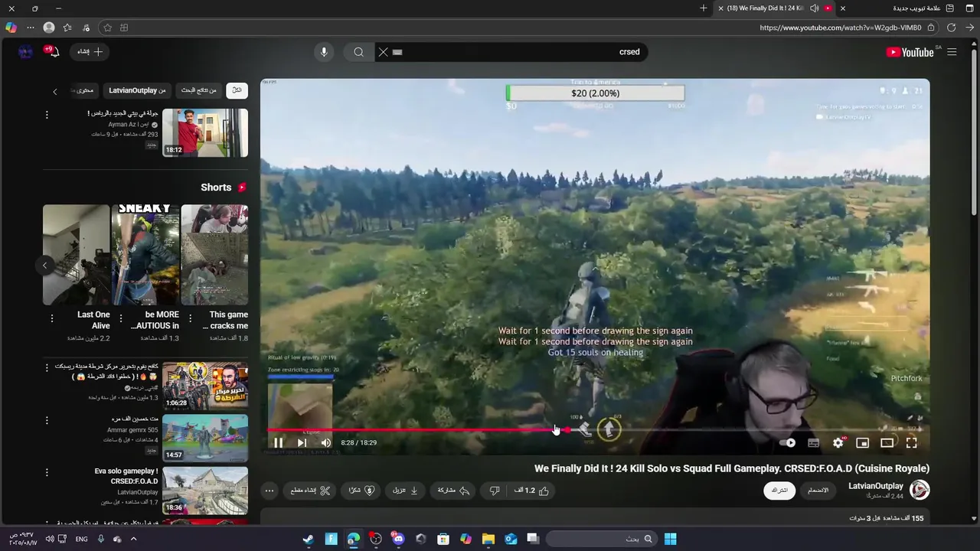Click the taskbar search box
This screenshot has height=551, width=980.
[x=602, y=539]
